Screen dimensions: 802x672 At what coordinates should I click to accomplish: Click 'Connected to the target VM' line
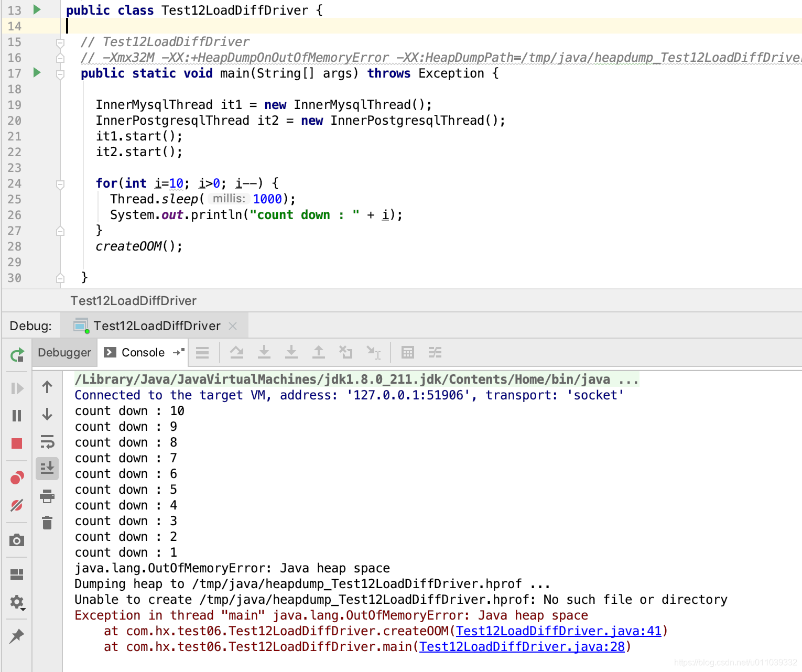click(x=349, y=395)
